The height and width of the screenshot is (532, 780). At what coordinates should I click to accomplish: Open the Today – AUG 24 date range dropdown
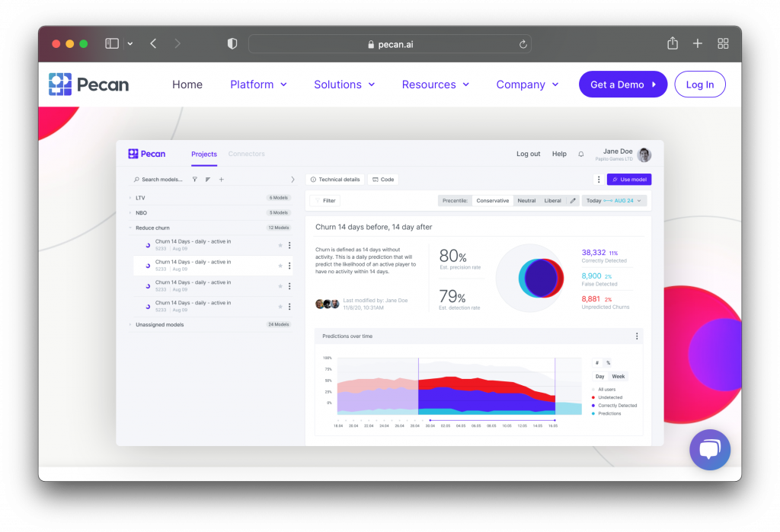coord(614,201)
